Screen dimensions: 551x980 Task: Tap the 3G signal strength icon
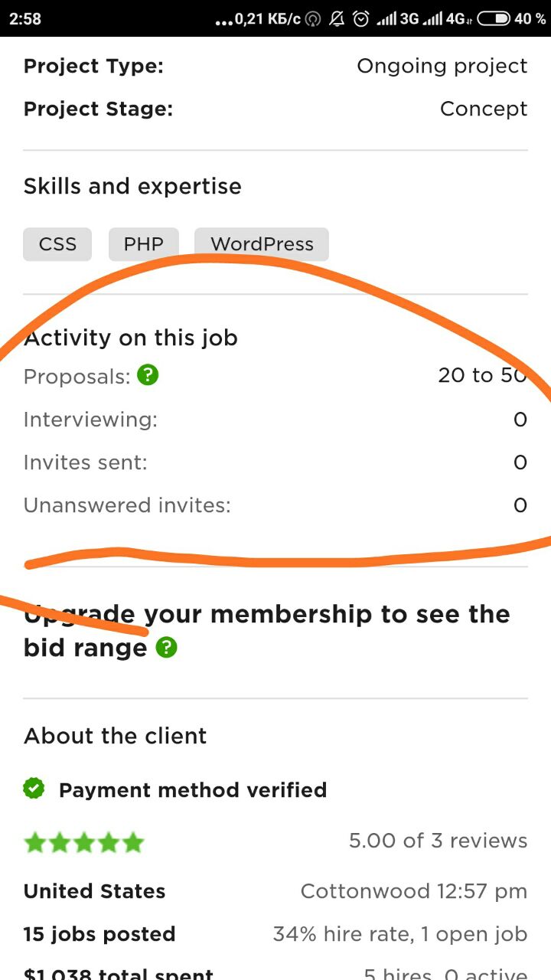point(398,19)
